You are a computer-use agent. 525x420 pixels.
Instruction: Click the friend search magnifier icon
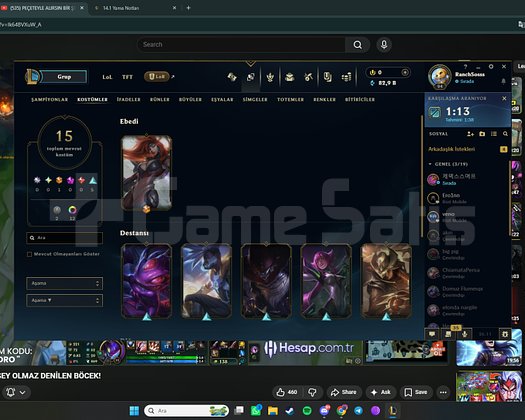[x=505, y=134]
